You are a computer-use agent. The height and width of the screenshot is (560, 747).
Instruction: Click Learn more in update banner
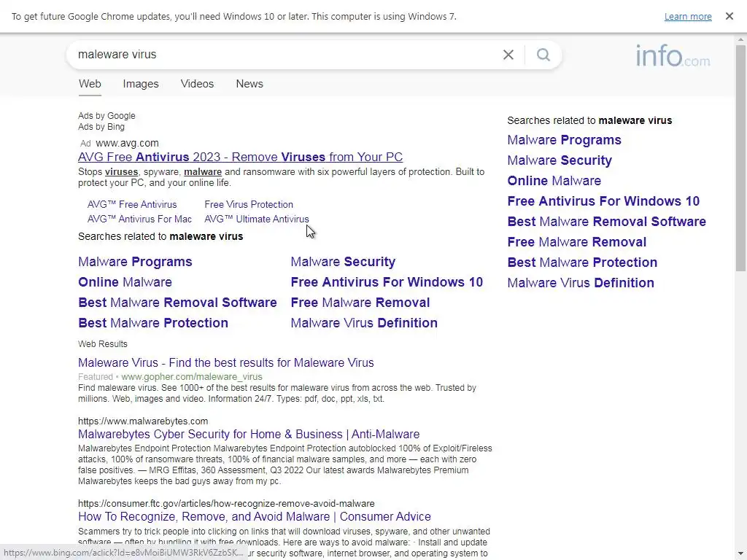688,17
